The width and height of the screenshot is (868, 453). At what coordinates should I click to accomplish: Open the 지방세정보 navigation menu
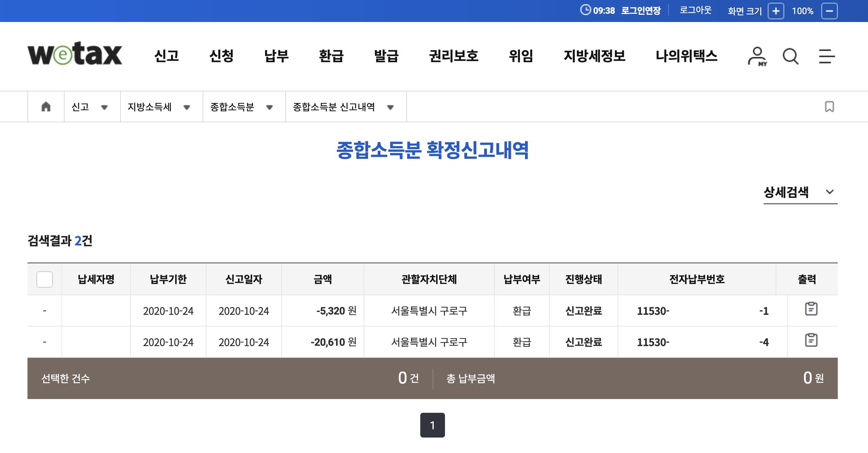point(595,57)
